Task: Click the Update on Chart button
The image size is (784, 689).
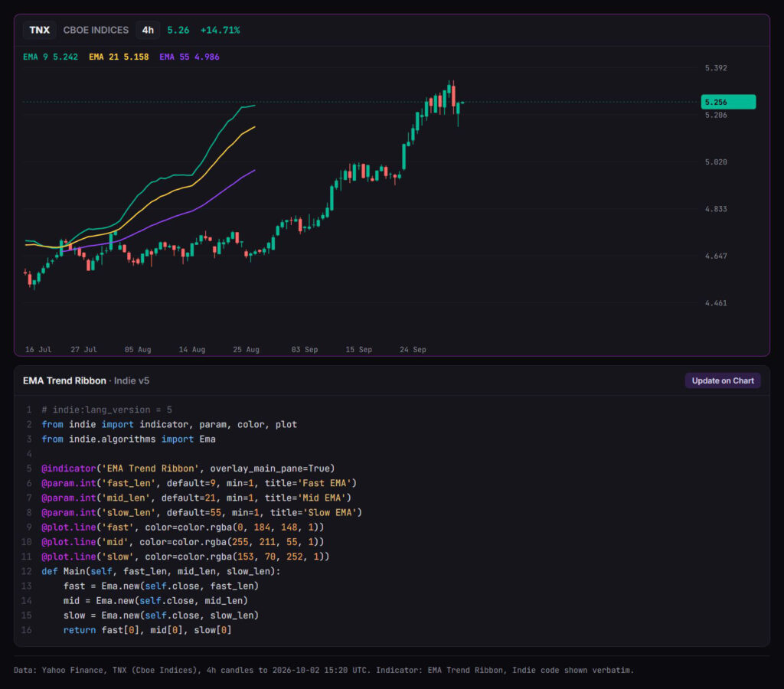Action: point(723,380)
